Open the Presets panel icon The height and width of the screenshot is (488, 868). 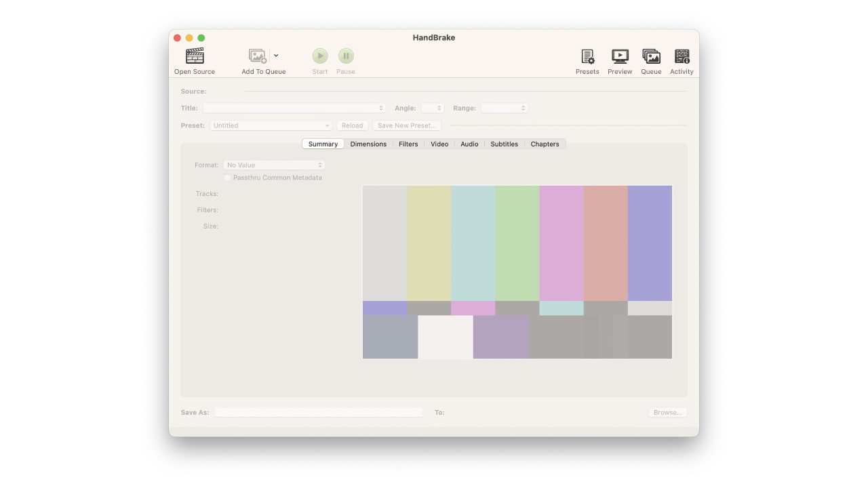coord(587,56)
